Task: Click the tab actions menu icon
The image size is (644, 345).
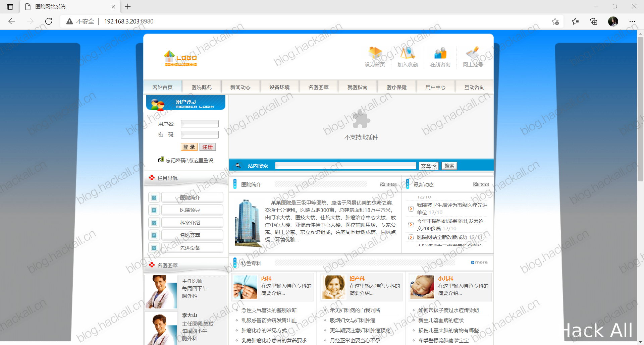Action: pos(10,7)
